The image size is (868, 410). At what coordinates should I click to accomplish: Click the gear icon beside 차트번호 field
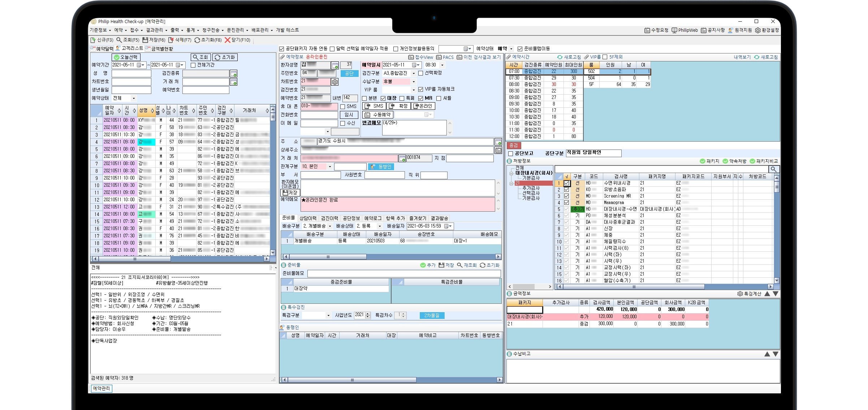coord(335,82)
